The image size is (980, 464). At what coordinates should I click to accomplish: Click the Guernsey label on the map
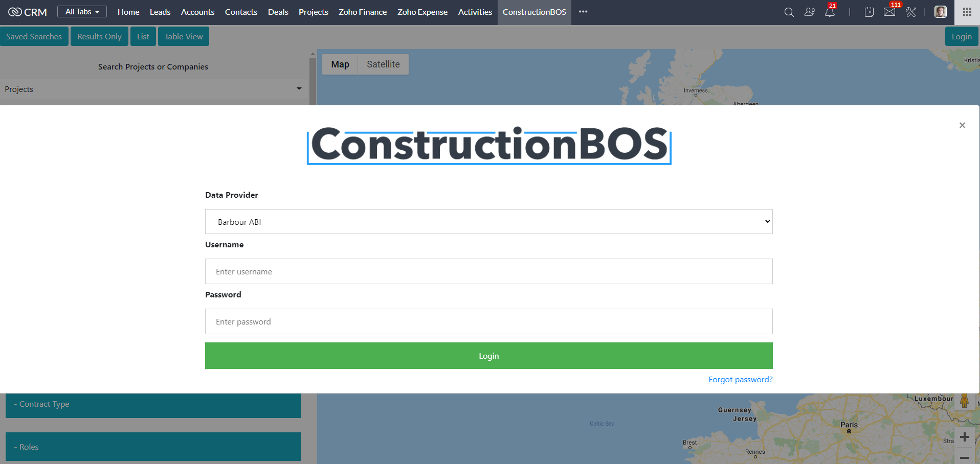click(734, 410)
